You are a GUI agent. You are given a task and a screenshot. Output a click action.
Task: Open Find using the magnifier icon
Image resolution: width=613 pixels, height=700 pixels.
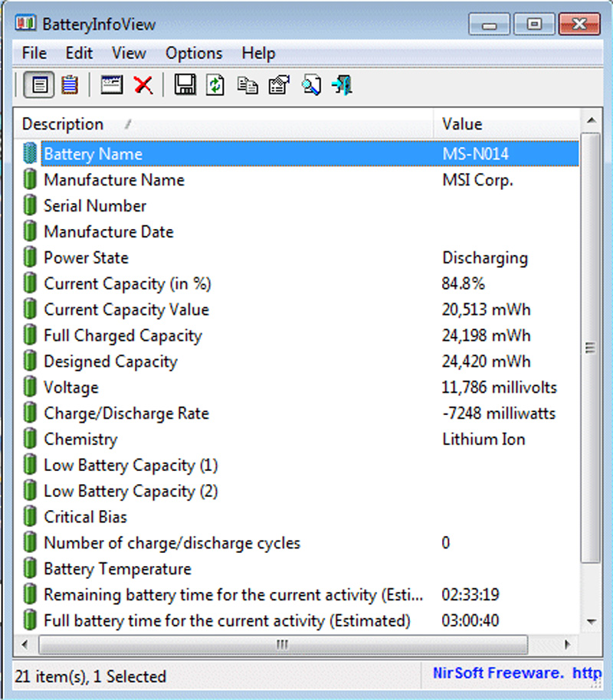[310, 85]
